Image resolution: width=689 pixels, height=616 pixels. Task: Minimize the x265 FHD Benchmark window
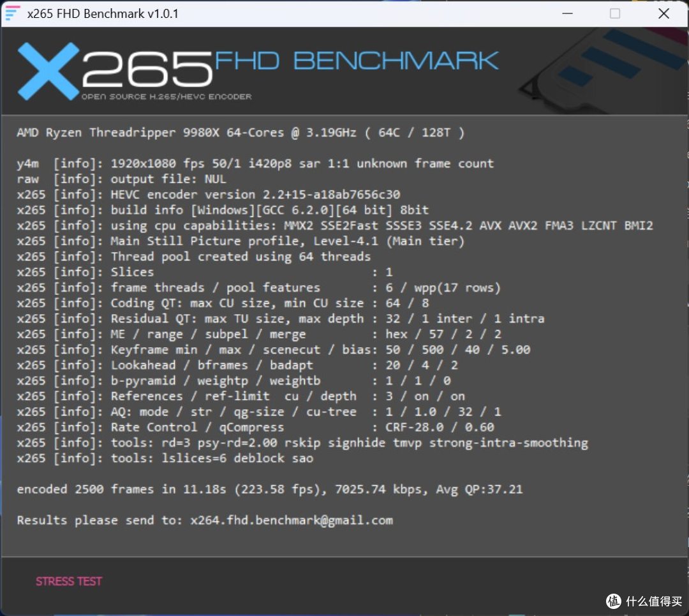coord(567,13)
